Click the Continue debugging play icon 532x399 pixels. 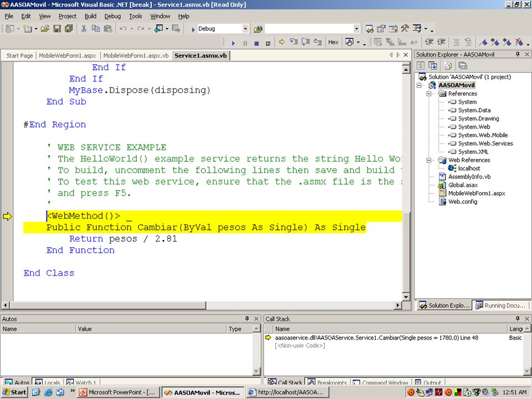[x=233, y=43]
